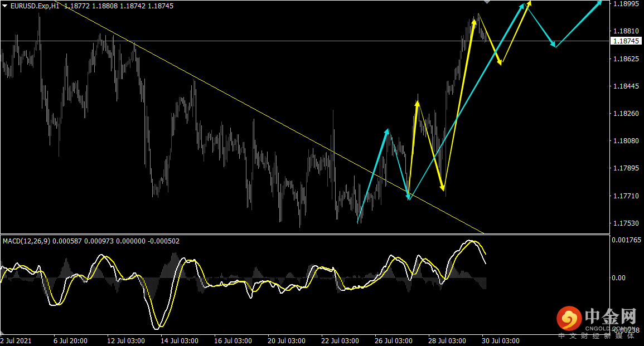Click the 28 Jul 03:00 time label
The height and width of the screenshot is (346, 644).
(x=447, y=341)
